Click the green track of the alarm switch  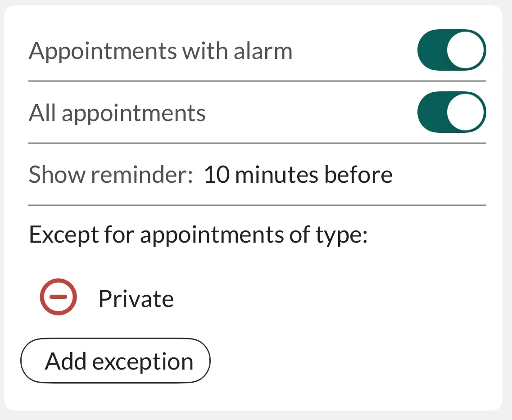(431, 50)
